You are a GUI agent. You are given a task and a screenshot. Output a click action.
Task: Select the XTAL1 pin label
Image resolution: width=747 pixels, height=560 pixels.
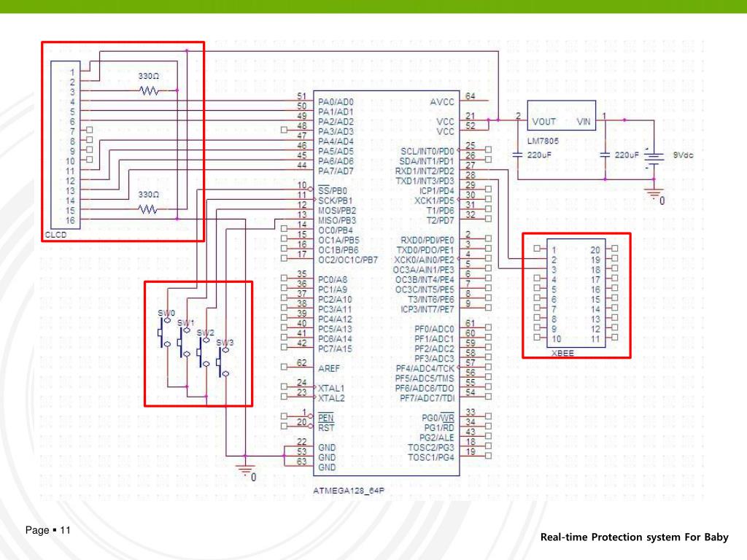(331, 388)
